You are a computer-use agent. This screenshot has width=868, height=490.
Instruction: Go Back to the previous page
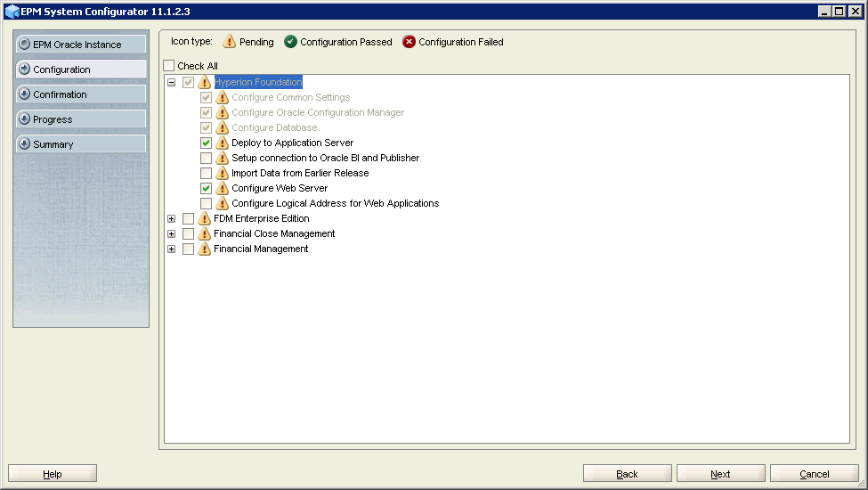click(x=628, y=473)
